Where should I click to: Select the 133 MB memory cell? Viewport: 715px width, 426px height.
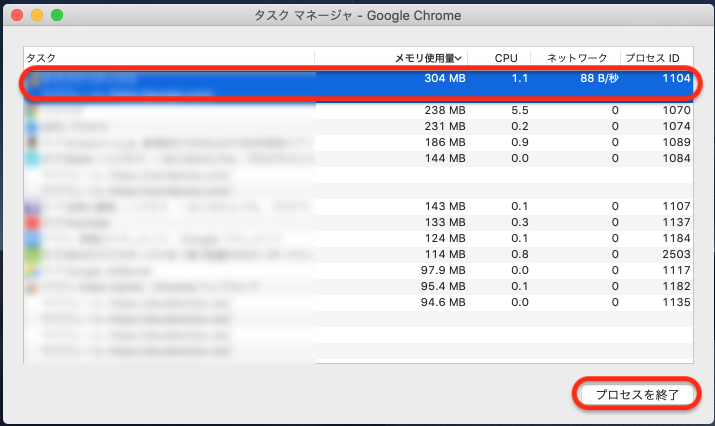click(x=445, y=222)
